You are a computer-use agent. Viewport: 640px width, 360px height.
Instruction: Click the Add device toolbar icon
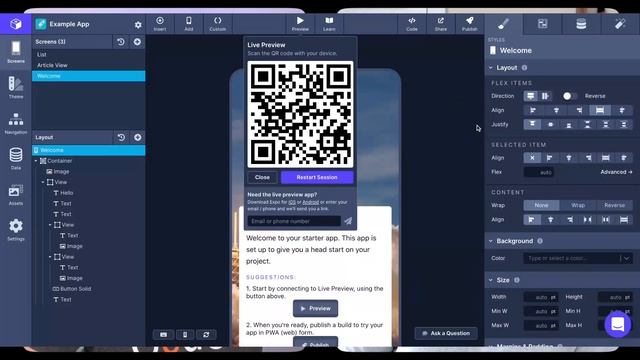[x=189, y=24]
